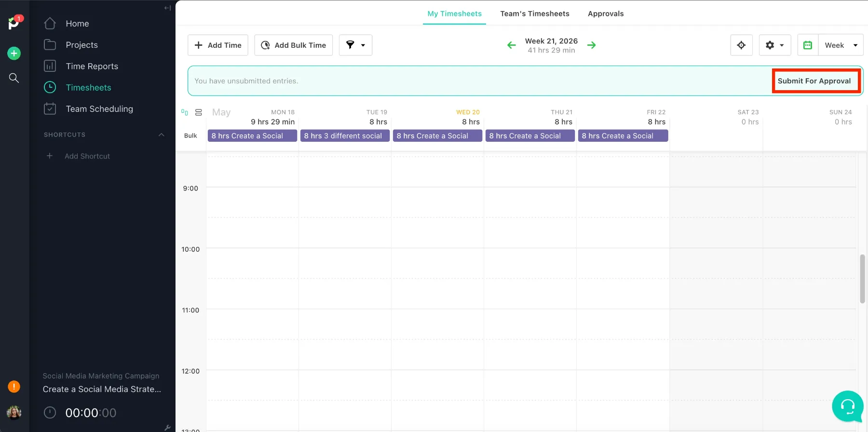Screen dimensions: 868x432
Task: Open the settings gear dropdown
Action: 775,45
